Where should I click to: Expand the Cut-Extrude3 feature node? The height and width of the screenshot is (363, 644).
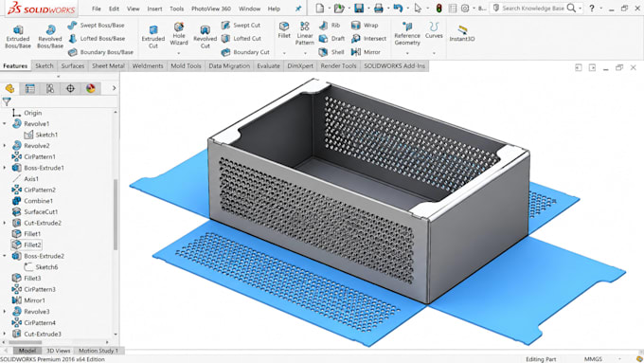click(x=5, y=334)
